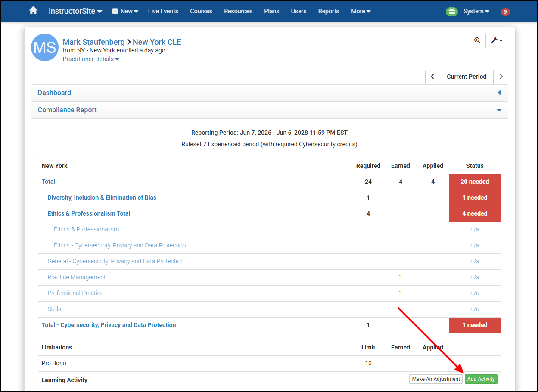The width and height of the screenshot is (538, 392).
Task: Open Ethics & Professionalism Total link
Action: (x=89, y=213)
